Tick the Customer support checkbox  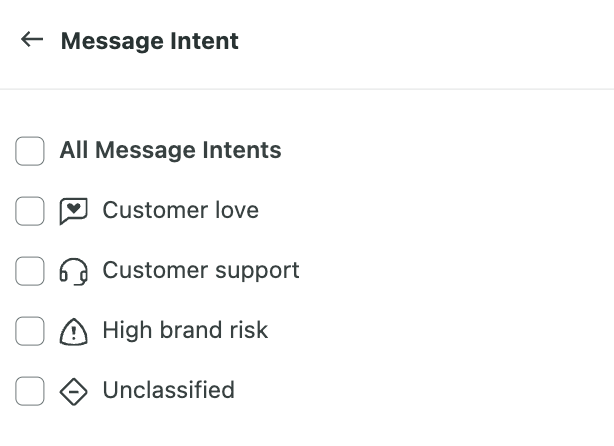point(30,271)
